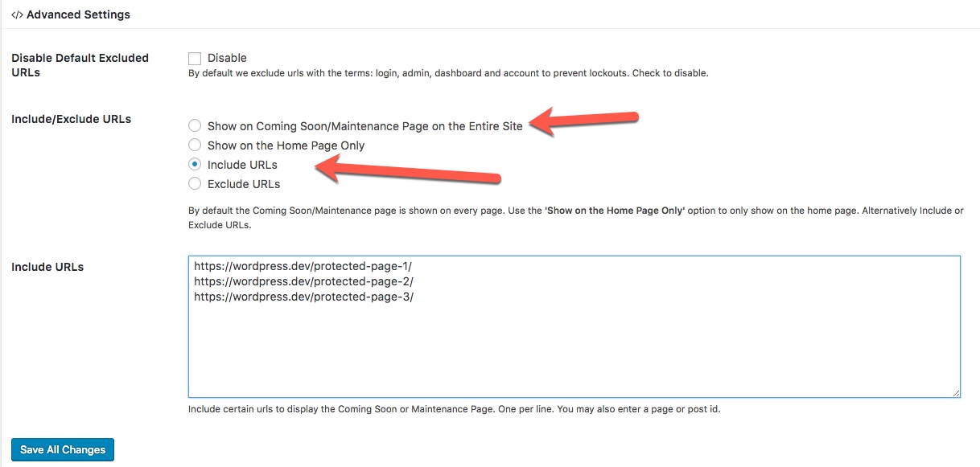Click the bold Include URLs label beside textarea
This screenshot has width=980, height=467.
coord(47,267)
